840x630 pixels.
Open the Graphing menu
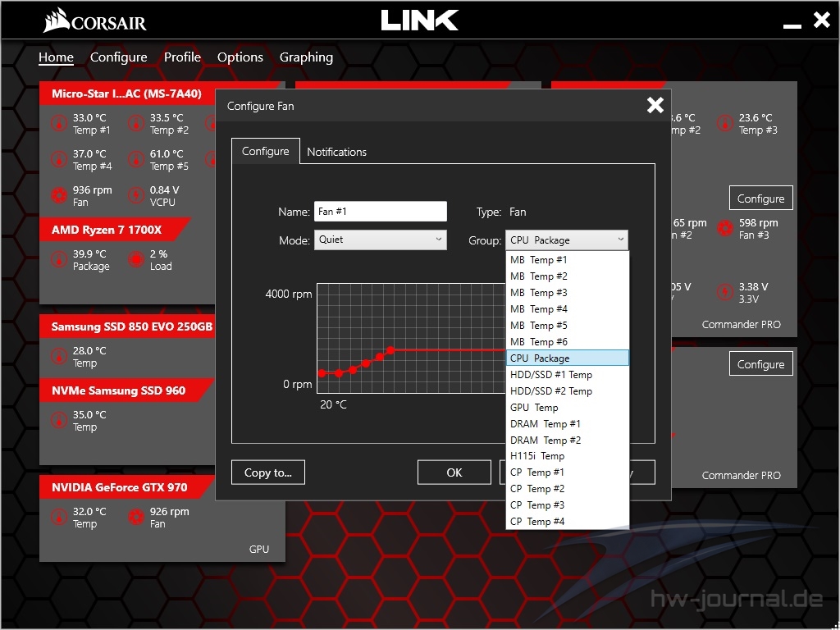[306, 57]
